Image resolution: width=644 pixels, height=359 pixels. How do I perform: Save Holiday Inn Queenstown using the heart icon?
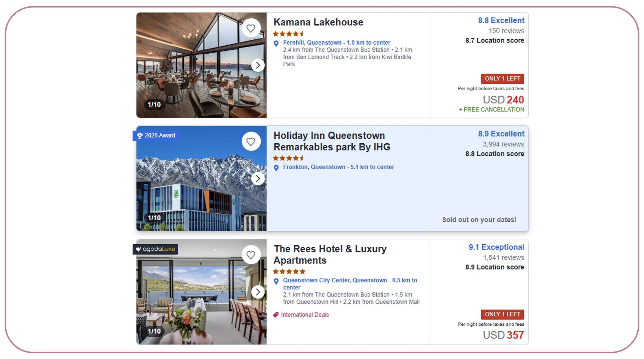click(251, 141)
